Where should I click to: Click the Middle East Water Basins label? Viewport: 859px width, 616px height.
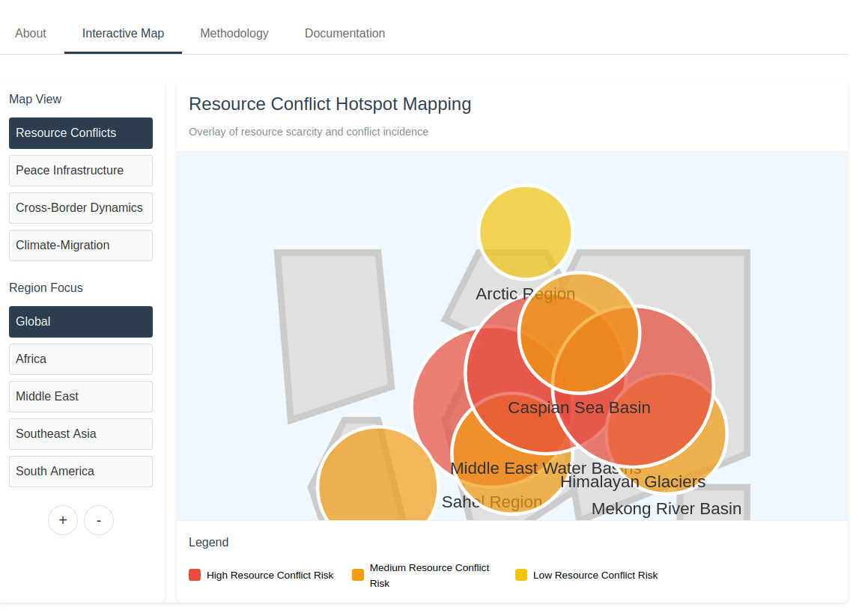tap(546, 468)
